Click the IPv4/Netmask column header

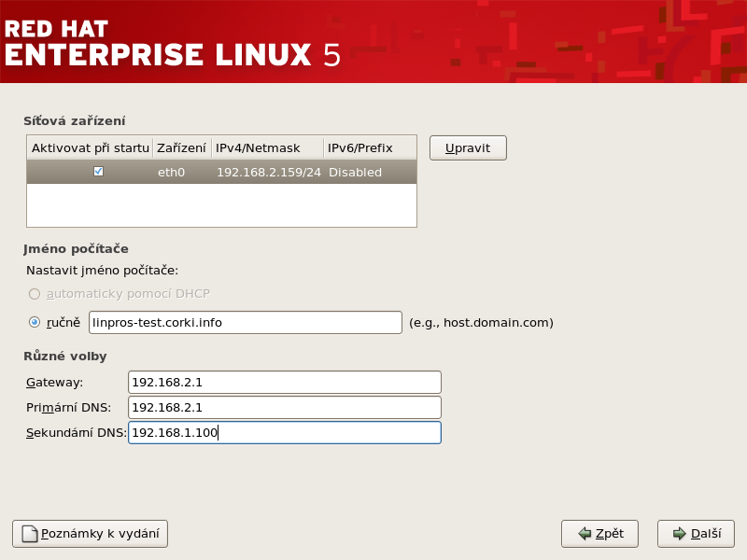pyautogui.click(x=267, y=147)
